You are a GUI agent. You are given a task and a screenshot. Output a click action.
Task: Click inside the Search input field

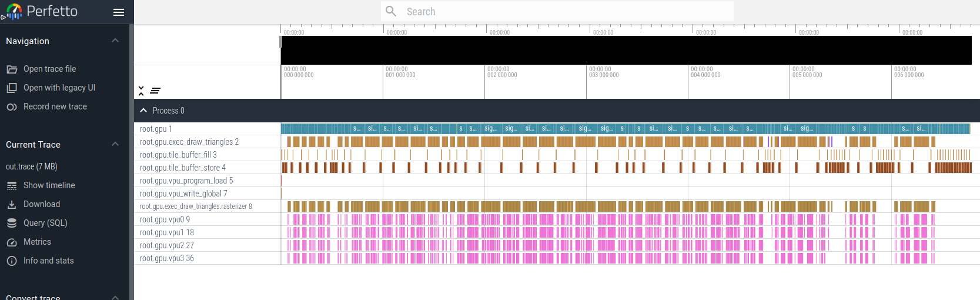(x=564, y=12)
